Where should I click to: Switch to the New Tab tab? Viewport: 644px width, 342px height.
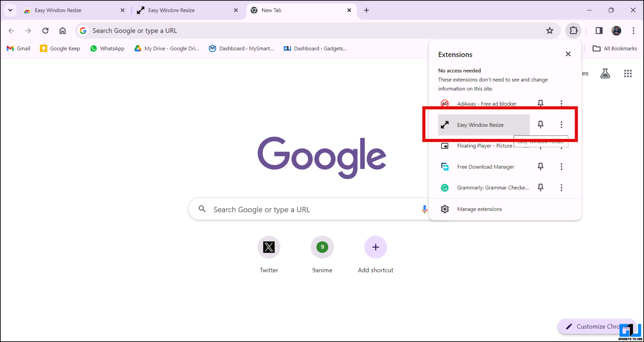click(x=272, y=10)
